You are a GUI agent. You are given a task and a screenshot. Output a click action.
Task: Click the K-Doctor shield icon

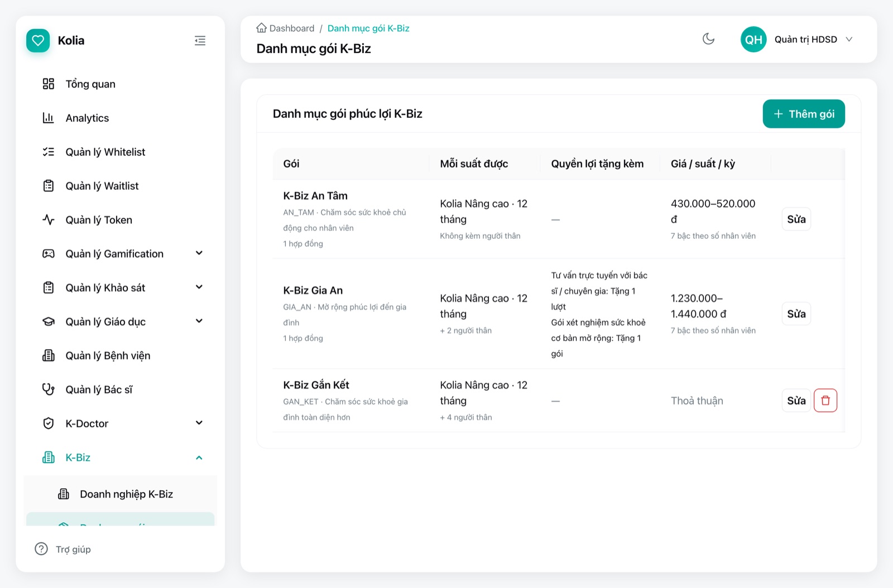49,423
